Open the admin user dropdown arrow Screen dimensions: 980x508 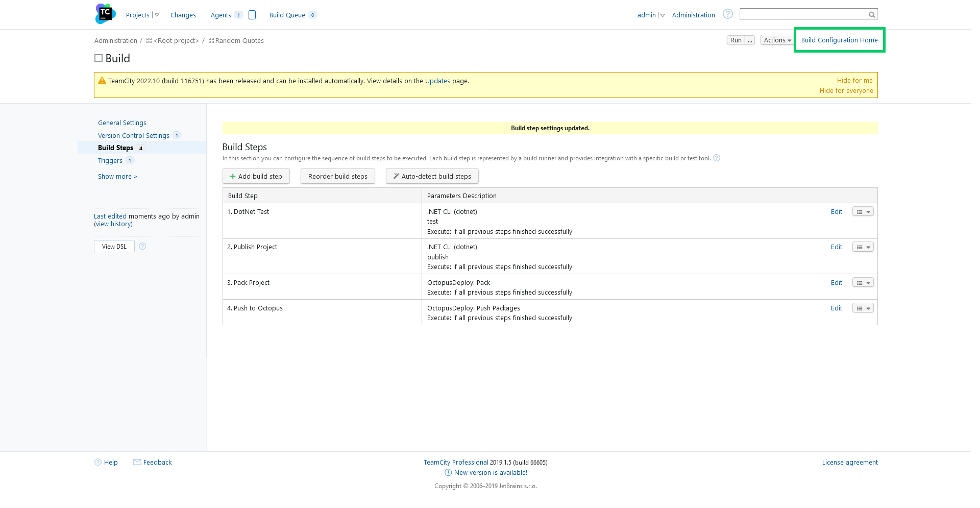663,15
